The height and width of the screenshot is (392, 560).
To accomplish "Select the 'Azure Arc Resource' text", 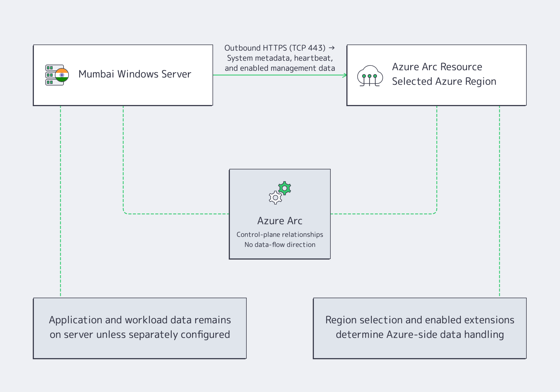I will click(x=437, y=67).
